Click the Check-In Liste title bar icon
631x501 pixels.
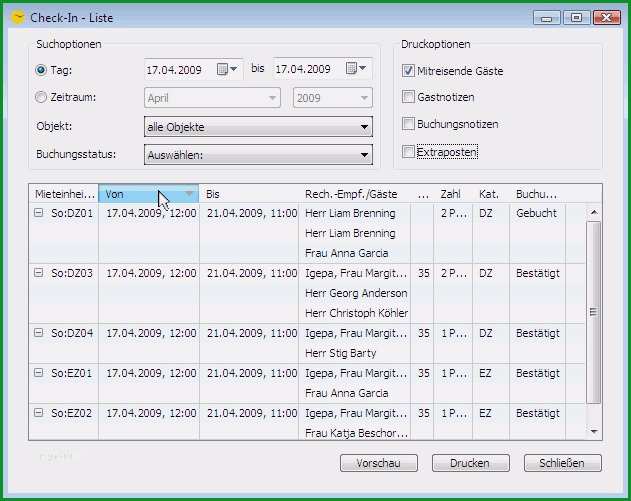pyautogui.click(x=19, y=18)
